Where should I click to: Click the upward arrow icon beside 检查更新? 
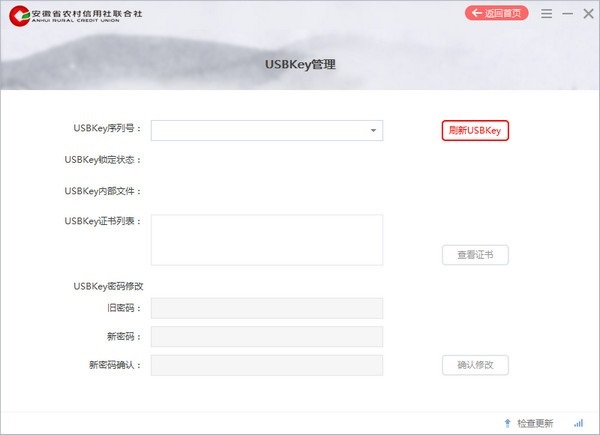pyautogui.click(x=507, y=423)
